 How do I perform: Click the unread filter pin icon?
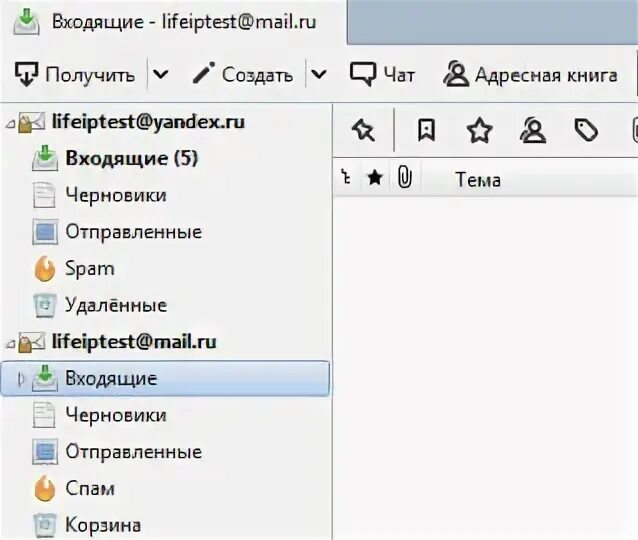coord(363,130)
